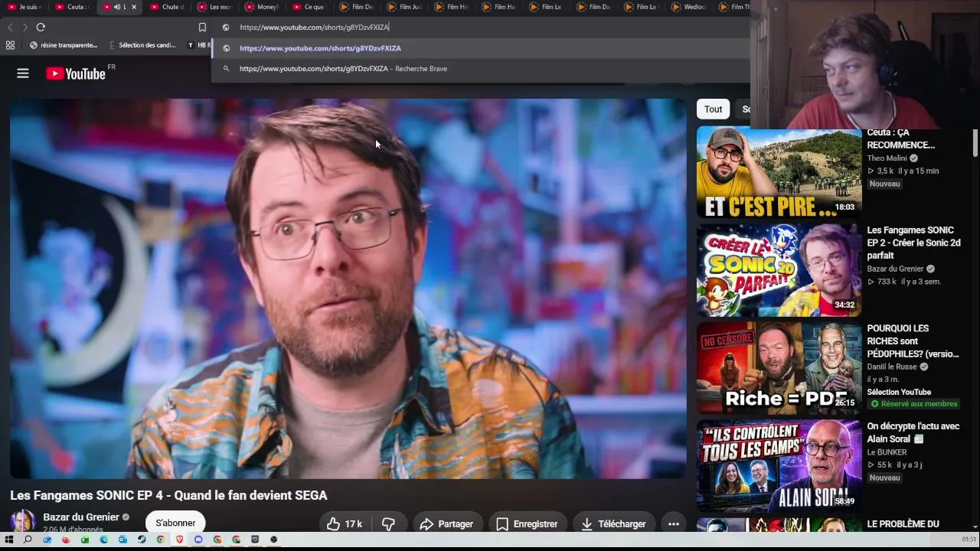Open Steam from the taskbar

click(x=142, y=540)
